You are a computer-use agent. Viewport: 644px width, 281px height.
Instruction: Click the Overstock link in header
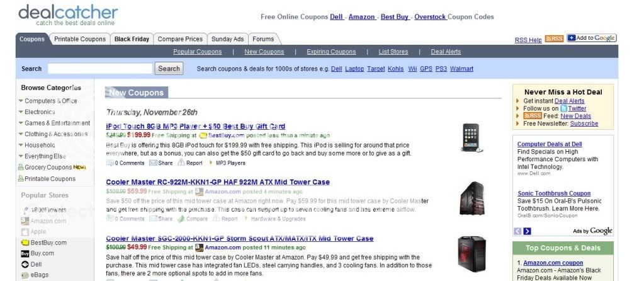pos(430,17)
